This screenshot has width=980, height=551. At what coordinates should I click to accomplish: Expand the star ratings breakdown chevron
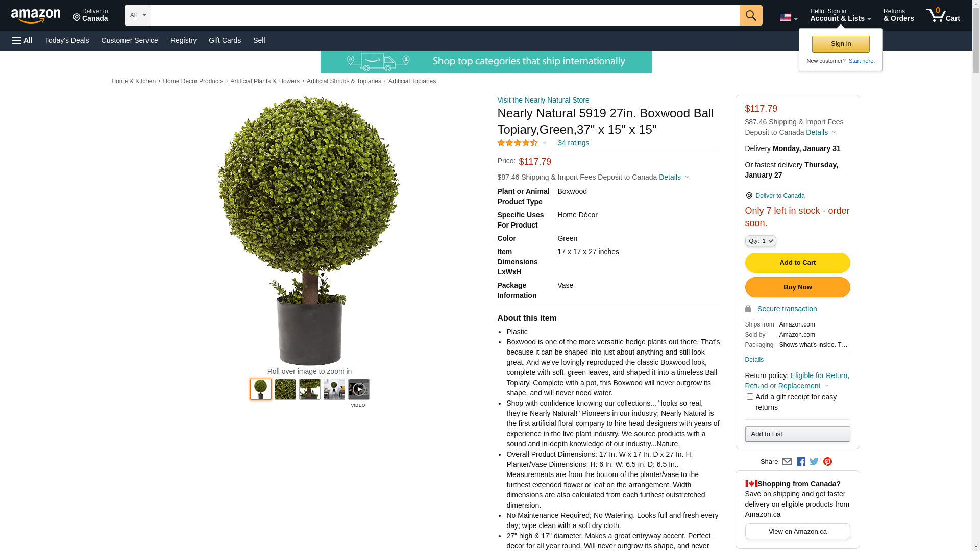click(545, 143)
